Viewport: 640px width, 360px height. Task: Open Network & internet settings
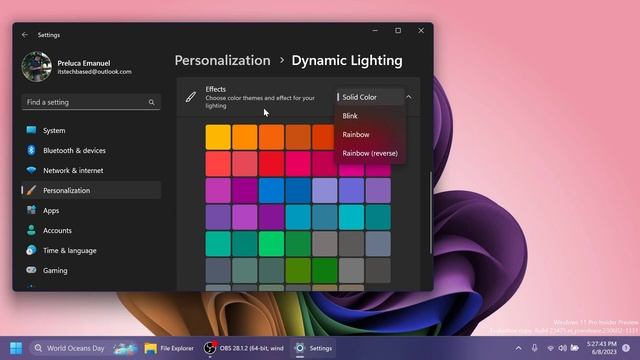tap(91, 170)
